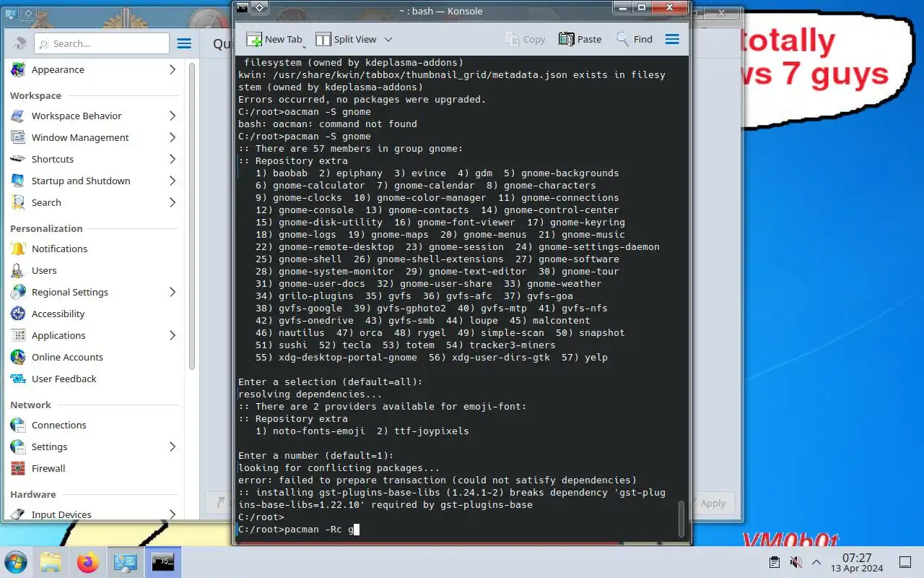Screen dimensions: 924x578
Task: Open Find in Konsole toolbar
Action: (634, 39)
